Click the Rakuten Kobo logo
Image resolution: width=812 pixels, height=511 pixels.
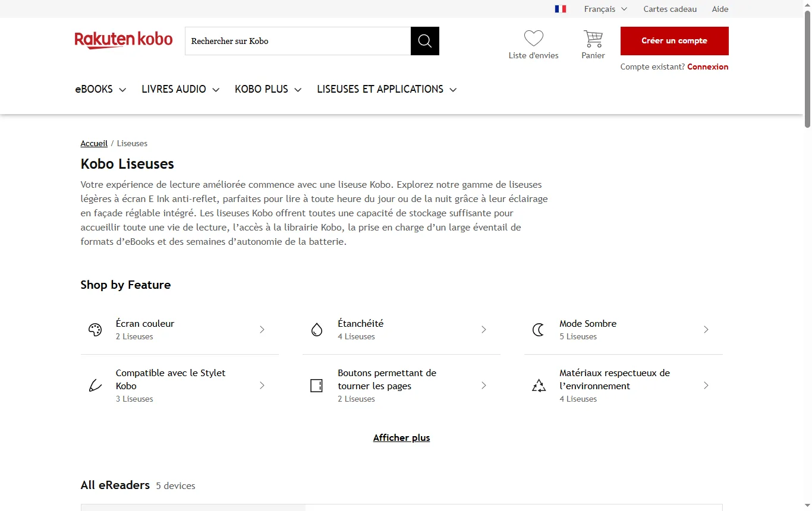click(124, 40)
